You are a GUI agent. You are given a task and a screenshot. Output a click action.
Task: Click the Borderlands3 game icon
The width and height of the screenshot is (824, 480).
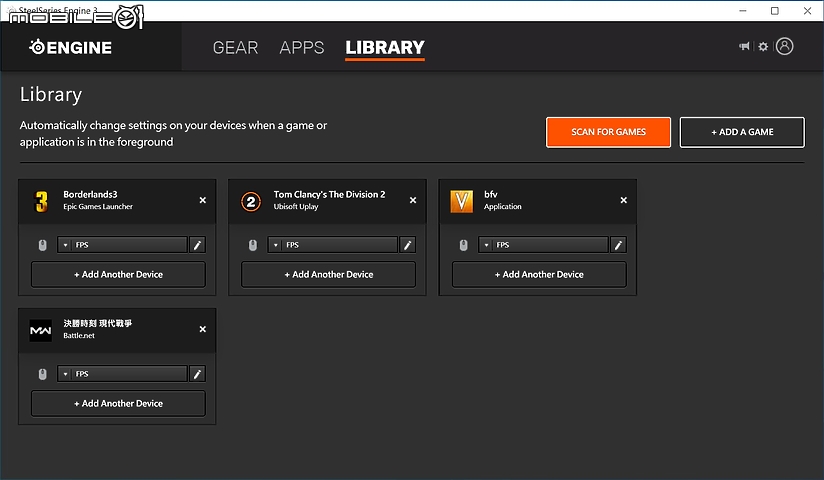tap(41, 201)
